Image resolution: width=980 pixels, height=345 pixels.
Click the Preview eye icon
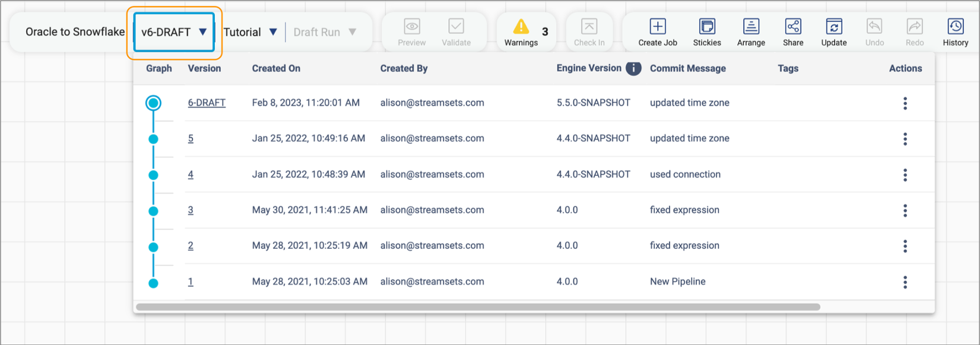412,26
